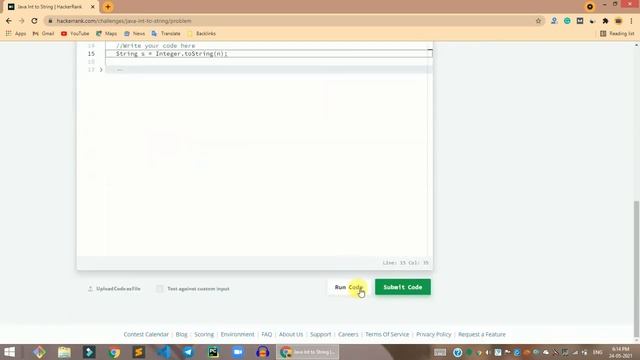640x360 pixels.
Task: Open the Terms Of Service footer link
Action: point(387,334)
